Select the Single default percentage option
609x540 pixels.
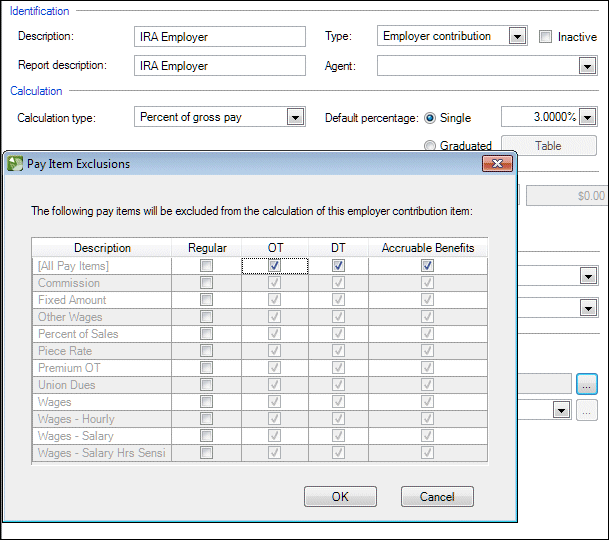(431, 118)
